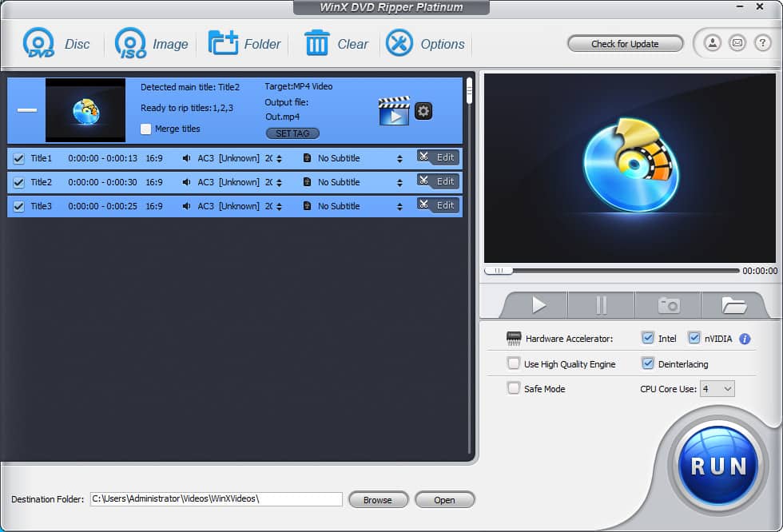
Task: Expand Title1 subtitle selector
Action: (399, 158)
